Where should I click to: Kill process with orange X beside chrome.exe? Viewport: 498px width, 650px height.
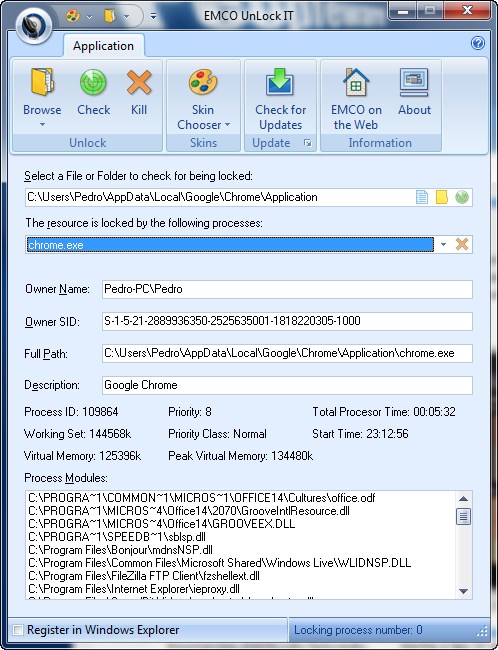(462, 245)
